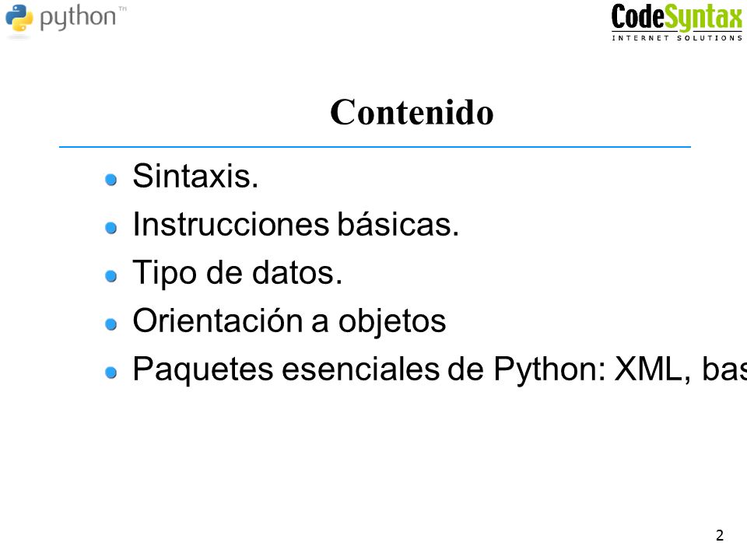Click the bullet beside 'Paquetes esenciales'
The width and height of the screenshot is (747, 560).
pos(111,372)
